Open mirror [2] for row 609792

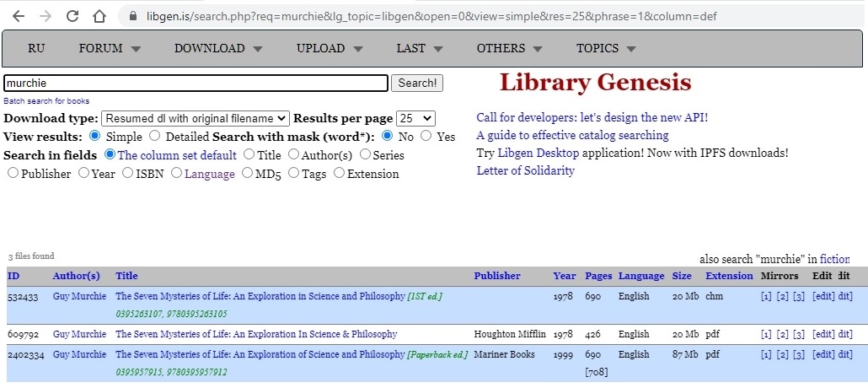point(782,334)
